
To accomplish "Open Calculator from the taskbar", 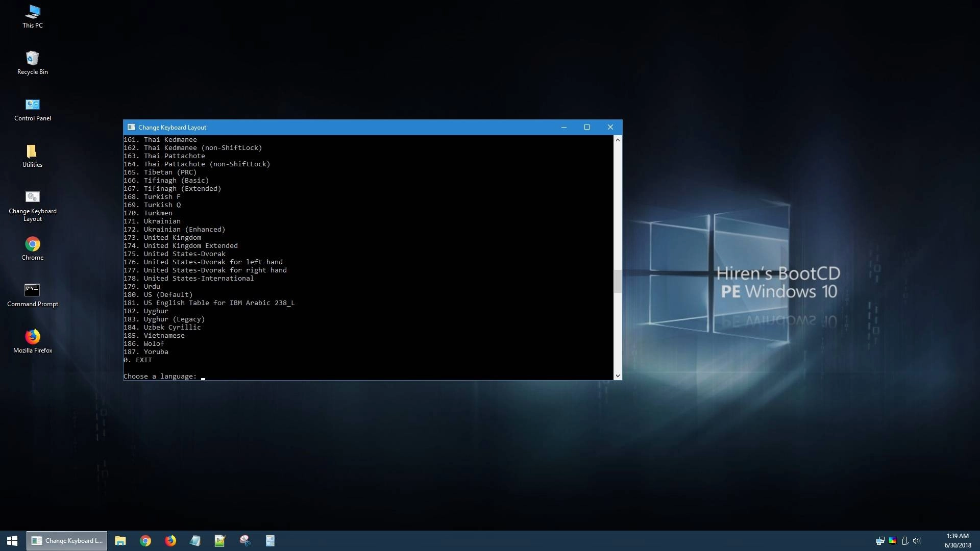I will [269, 540].
